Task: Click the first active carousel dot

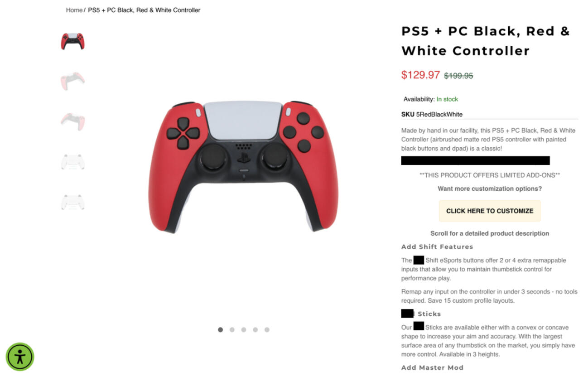Action: (x=220, y=330)
